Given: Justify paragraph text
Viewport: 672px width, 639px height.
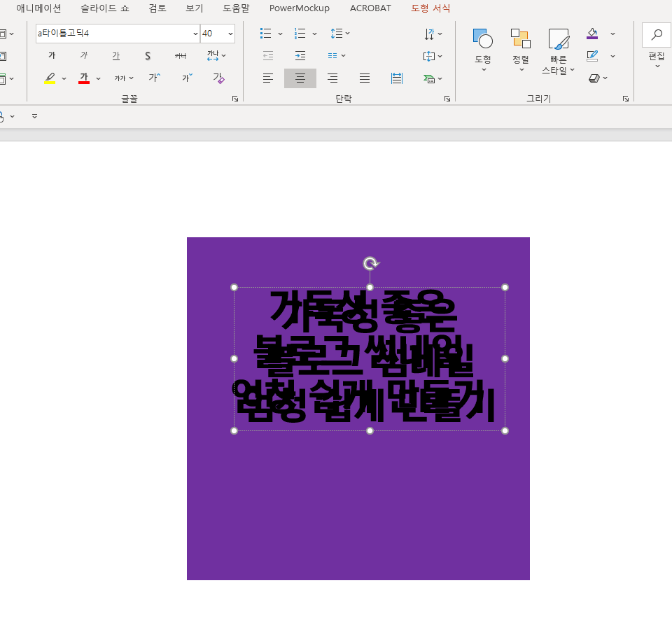Looking at the screenshot, I should point(365,78).
